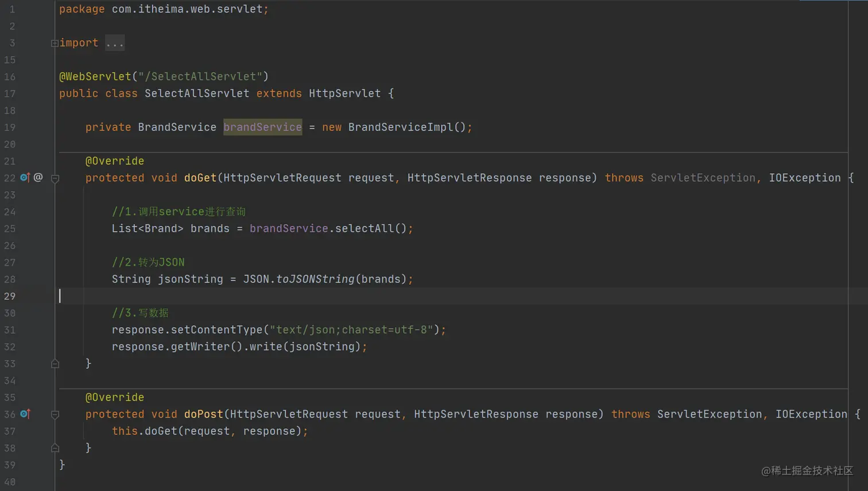Click line number 17 in the gutter
This screenshot has width=868, height=491.
pos(10,93)
